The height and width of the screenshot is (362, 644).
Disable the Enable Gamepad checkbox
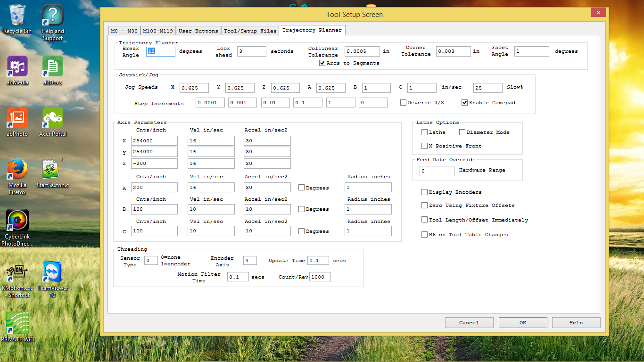click(465, 103)
